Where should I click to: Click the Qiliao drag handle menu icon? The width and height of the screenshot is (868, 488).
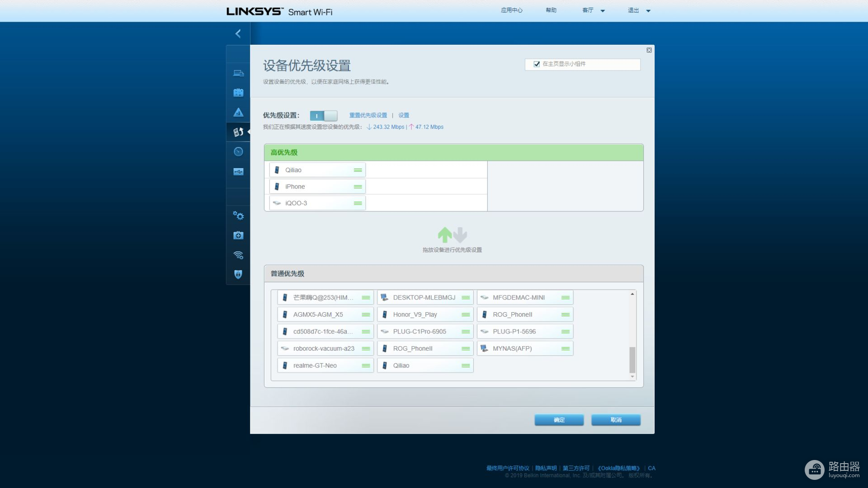click(359, 169)
